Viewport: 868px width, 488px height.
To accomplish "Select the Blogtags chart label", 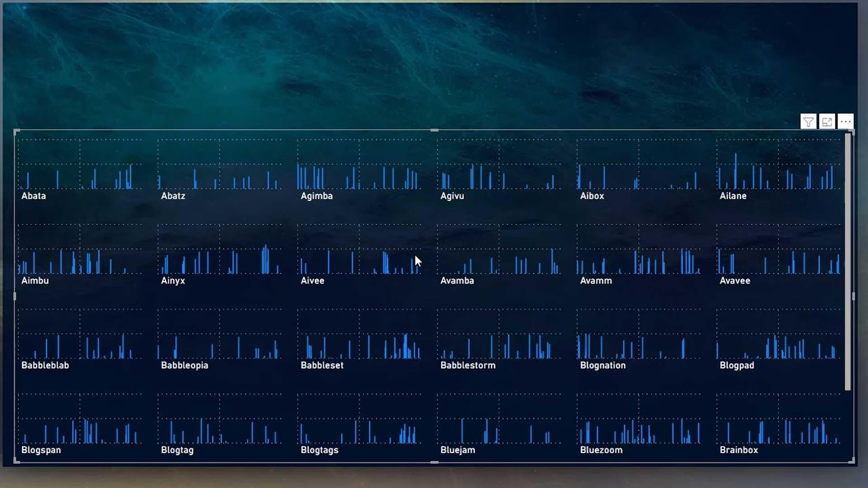I will [x=320, y=450].
